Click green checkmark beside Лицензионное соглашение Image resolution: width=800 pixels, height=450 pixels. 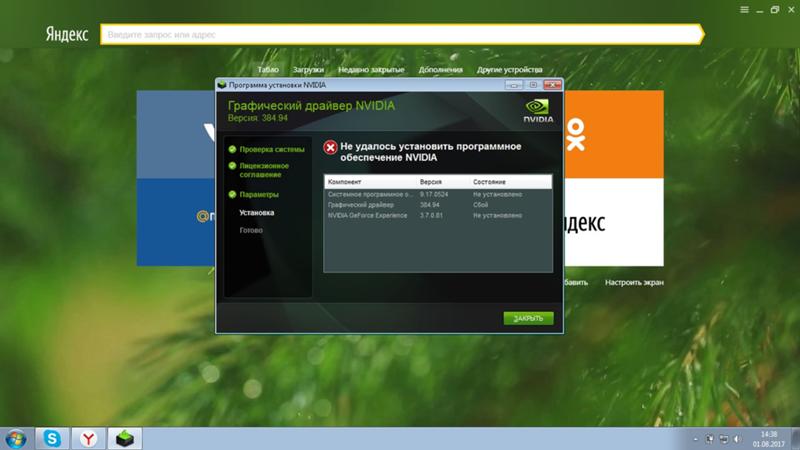pos(232,166)
